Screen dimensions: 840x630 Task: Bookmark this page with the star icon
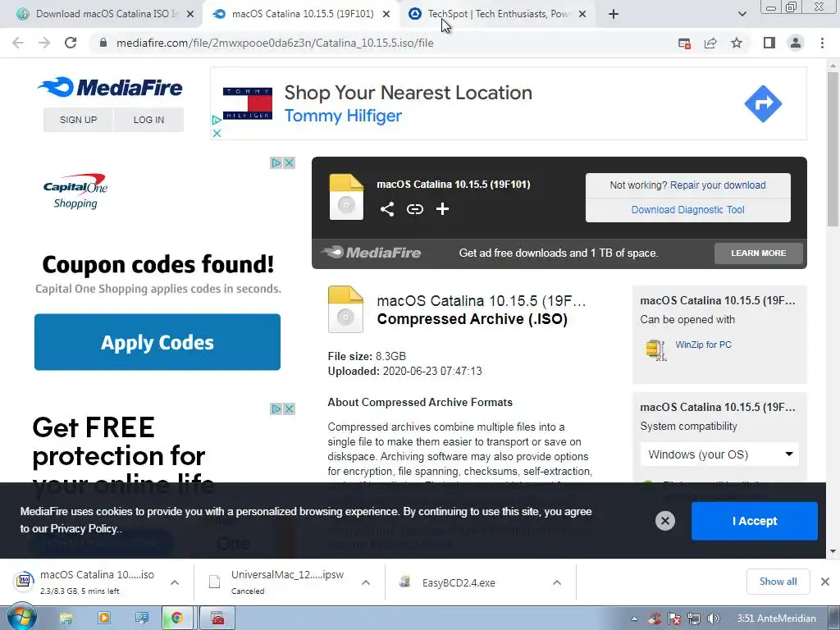click(737, 43)
